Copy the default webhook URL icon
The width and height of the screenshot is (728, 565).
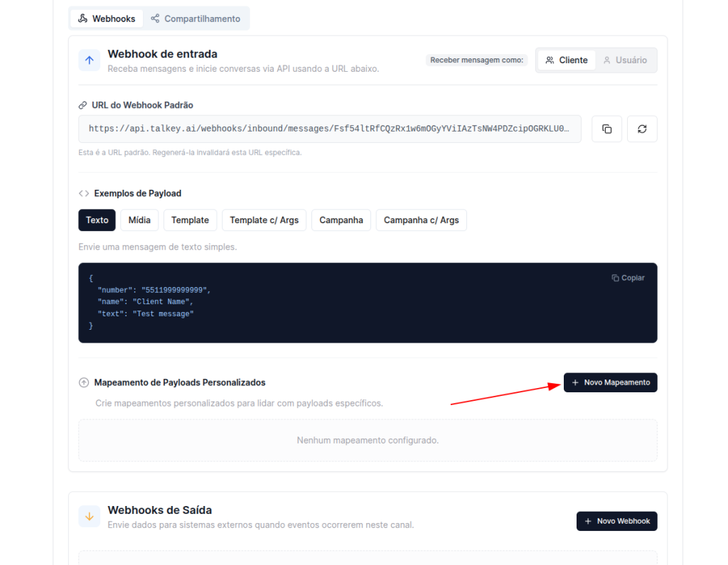point(606,129)
